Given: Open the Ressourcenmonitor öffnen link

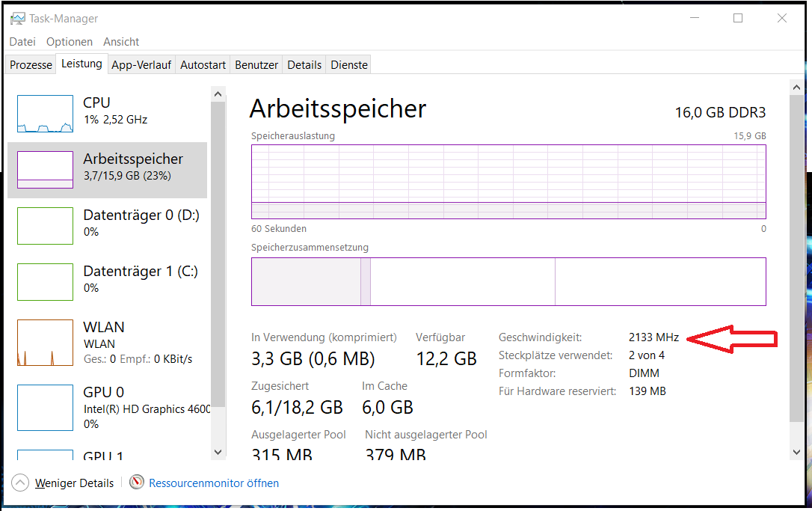Looking at the screenshot, I should pos(214,483).
